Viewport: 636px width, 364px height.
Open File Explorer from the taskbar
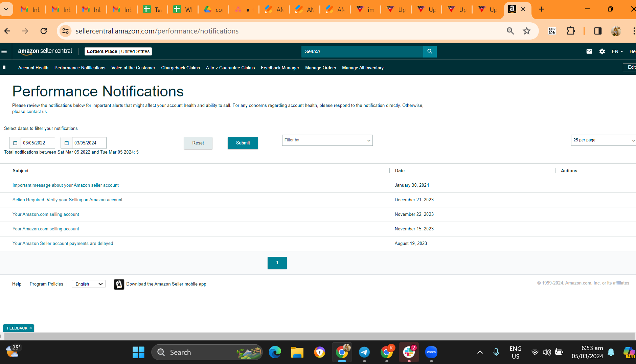click(x=297, y=352)
